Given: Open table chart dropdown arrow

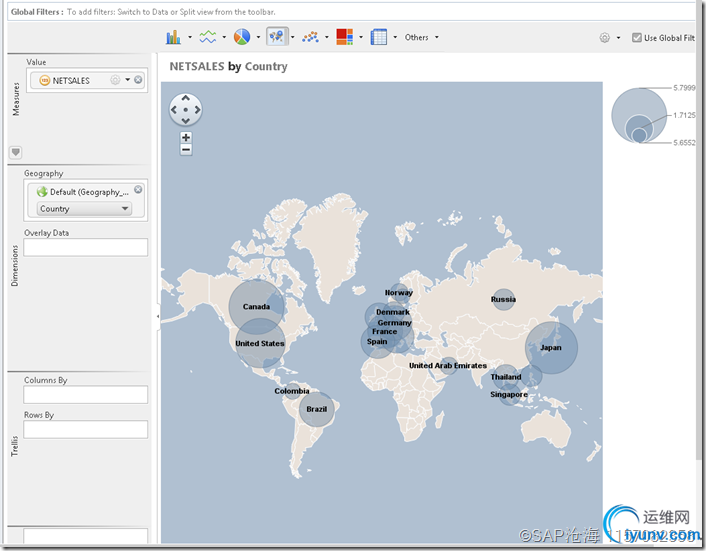Looking at the screenshot, I should pyautogui.click(x=395, y=37).
